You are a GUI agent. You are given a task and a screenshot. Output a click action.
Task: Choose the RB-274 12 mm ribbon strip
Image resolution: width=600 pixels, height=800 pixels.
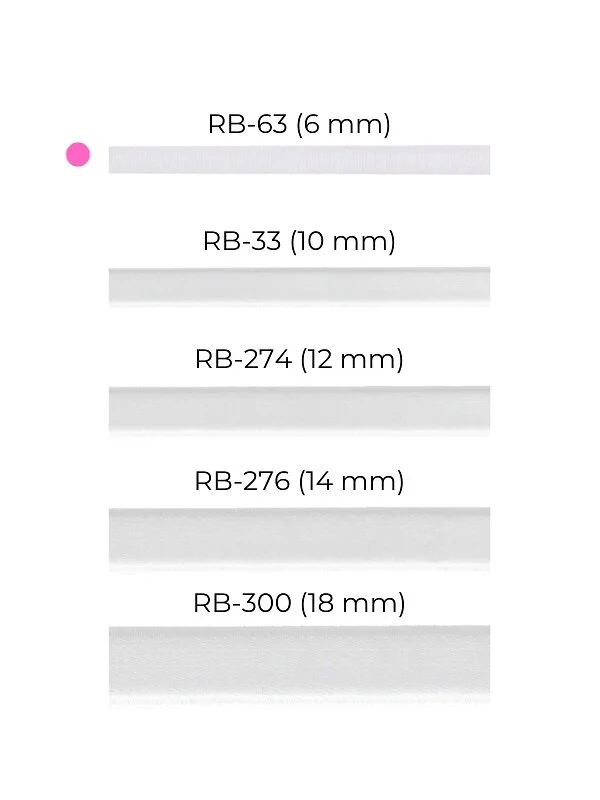click(x=299, y=408)
